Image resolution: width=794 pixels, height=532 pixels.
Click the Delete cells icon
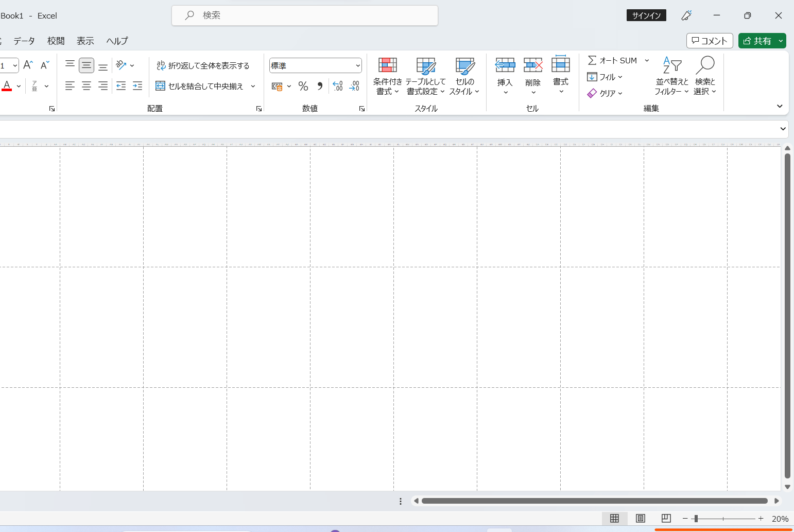point(533,66)
